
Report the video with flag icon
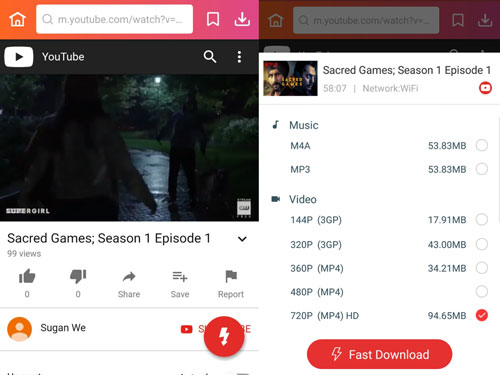[x=231, y=276]
